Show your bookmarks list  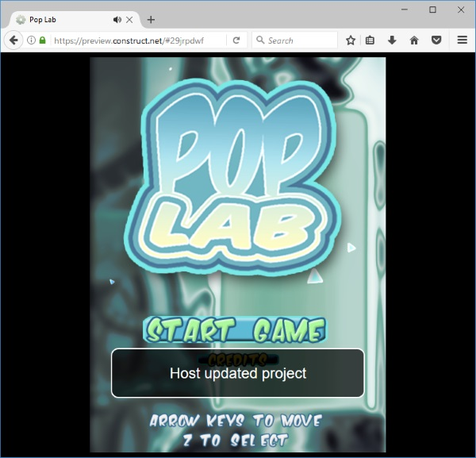click(x=370, y=40)
